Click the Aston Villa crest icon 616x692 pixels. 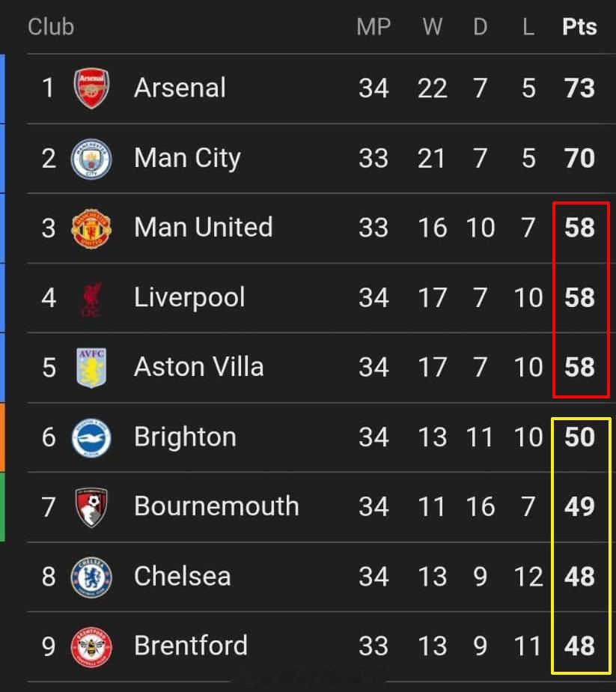91,368
